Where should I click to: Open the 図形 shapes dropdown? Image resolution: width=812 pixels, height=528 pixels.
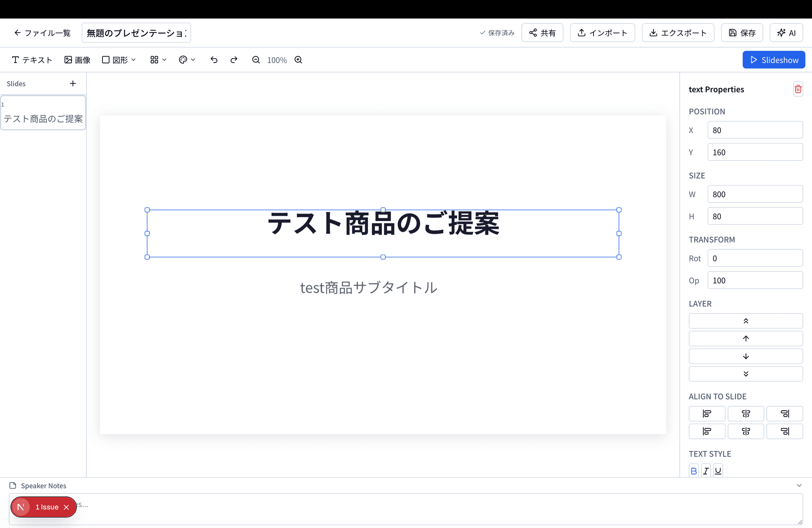click(119, 60)
